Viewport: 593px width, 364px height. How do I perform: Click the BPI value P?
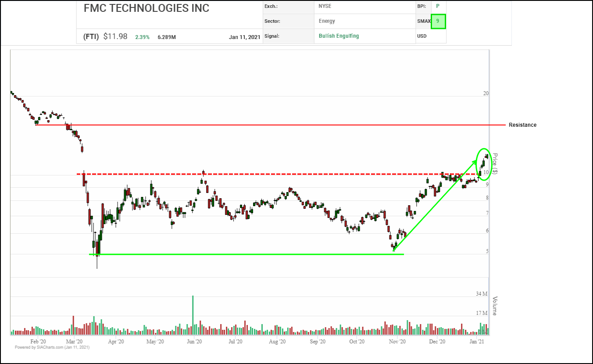point(437,6)
